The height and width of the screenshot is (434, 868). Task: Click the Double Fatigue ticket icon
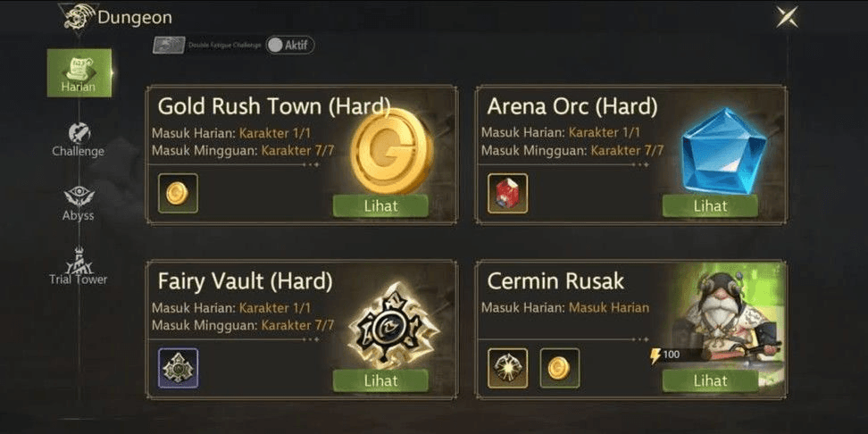point(169,46)
